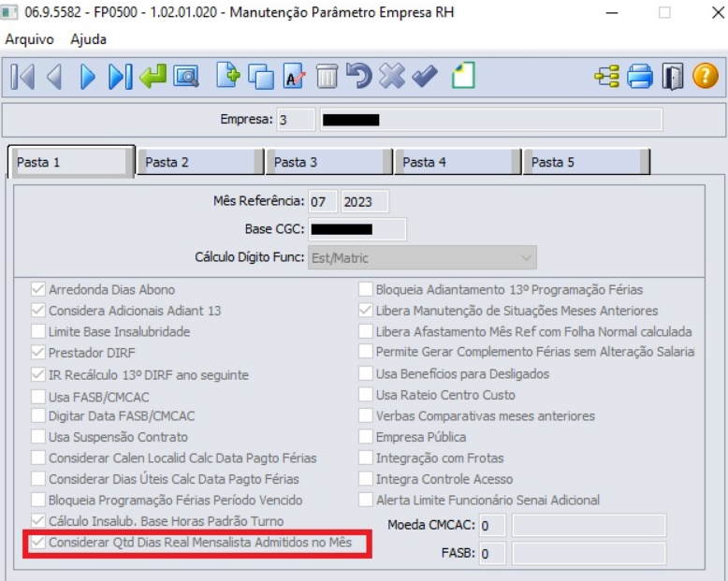Click the Mês Referência year field
The width and height of the screenshot is (728, 581).
coord(364,201)
